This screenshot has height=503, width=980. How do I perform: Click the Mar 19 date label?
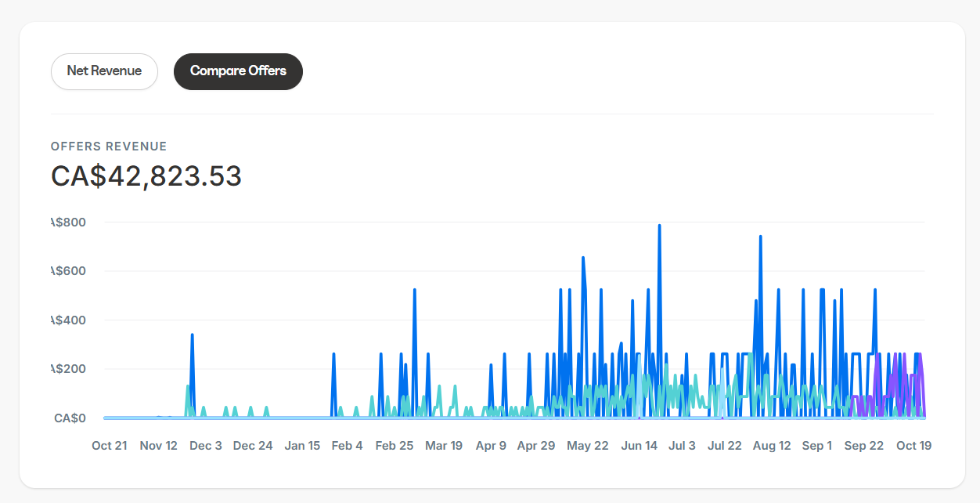[x=443, y=446]
